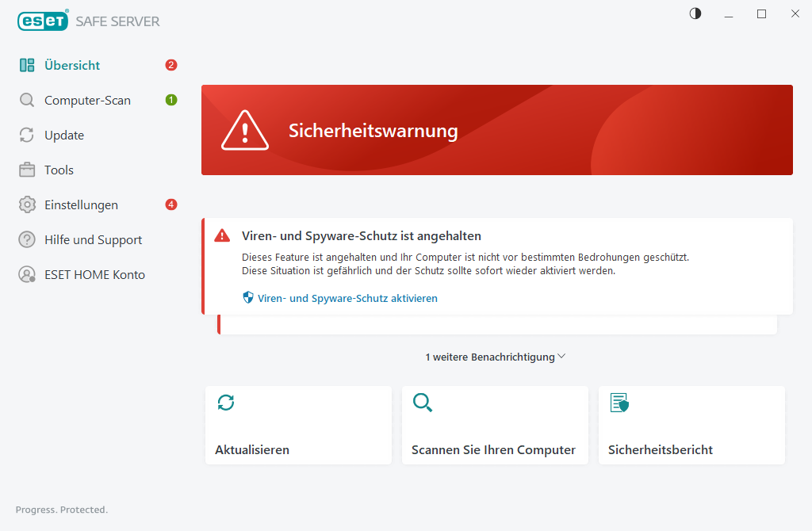Open the Tools toolbox icon
Screen dimensions: 812x531
tap(27, 170)
